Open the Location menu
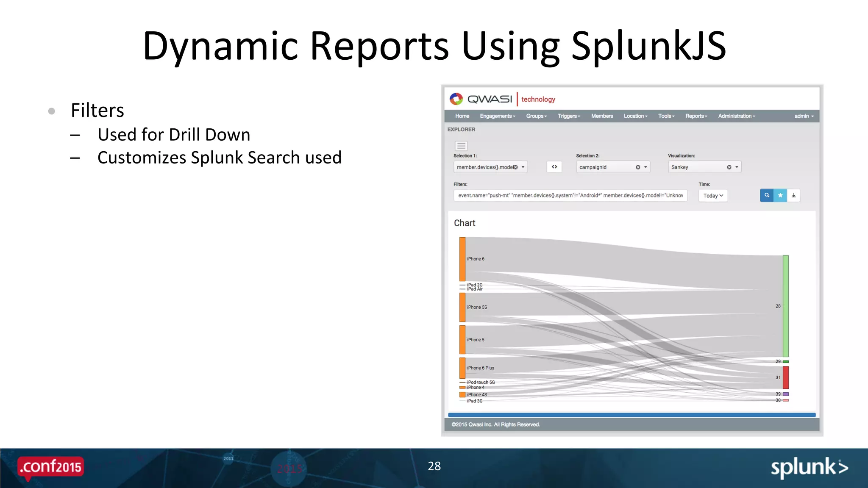This screenshot has width=868, height=488. tap(635, 116)
